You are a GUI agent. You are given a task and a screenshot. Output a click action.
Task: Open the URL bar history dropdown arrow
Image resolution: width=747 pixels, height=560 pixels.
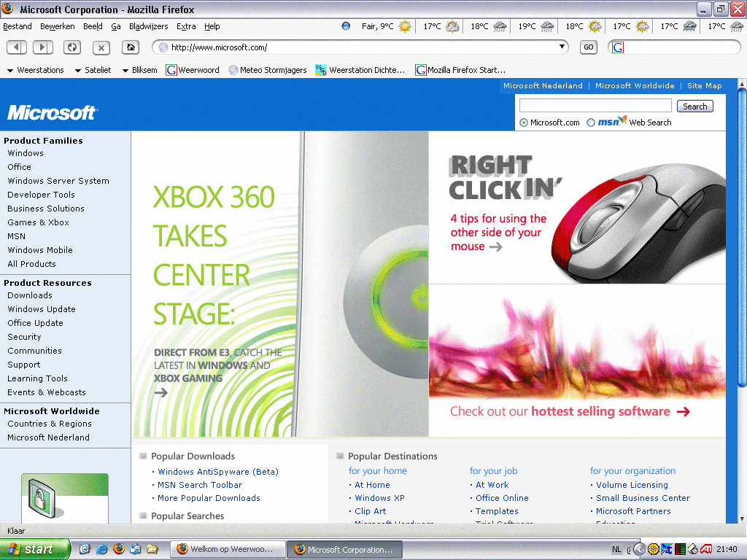coord(562,47)
